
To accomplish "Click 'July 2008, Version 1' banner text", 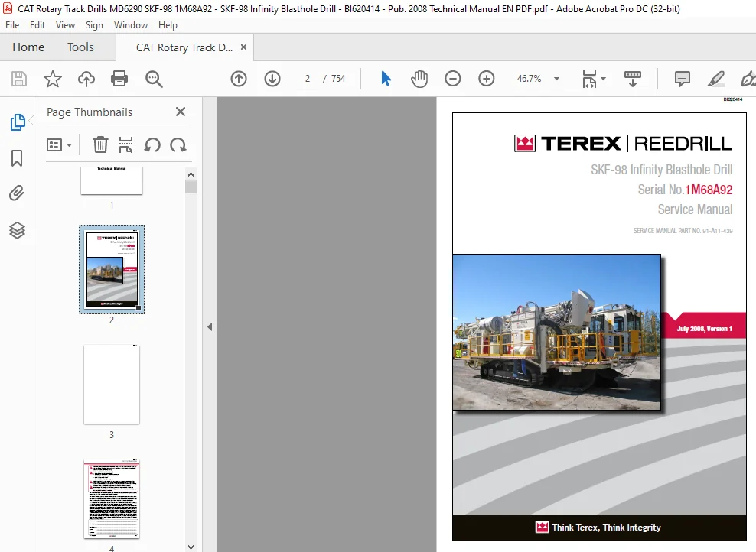I will point(705,329).
